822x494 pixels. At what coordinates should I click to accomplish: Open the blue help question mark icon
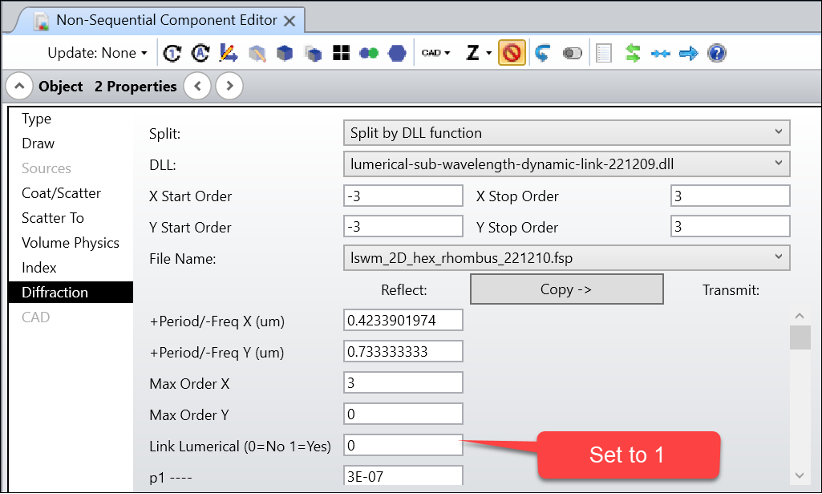[717, 53]
